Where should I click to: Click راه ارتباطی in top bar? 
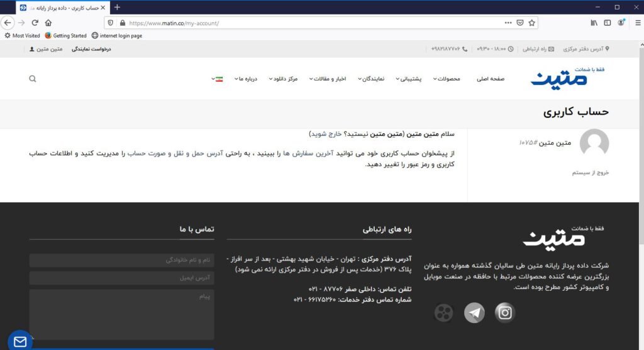(538, 49)
